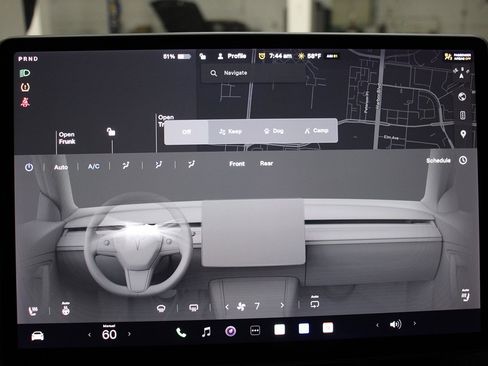Tap the traffic light icon on the map

[462, 115]
